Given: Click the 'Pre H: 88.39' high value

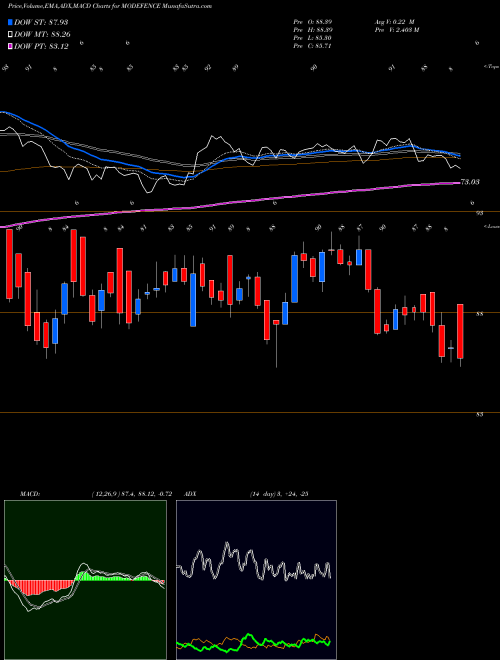Looking at the screenshot, I should point(313,30).
